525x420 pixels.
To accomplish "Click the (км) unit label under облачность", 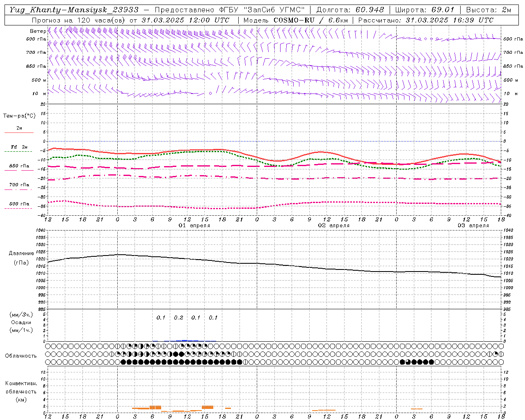I will click(x=21, y=399).
